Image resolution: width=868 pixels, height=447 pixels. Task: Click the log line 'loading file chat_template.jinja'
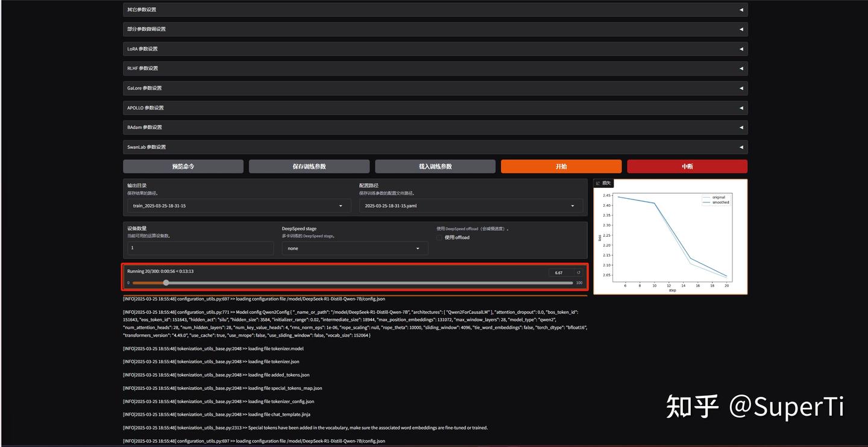pos(217,414)
